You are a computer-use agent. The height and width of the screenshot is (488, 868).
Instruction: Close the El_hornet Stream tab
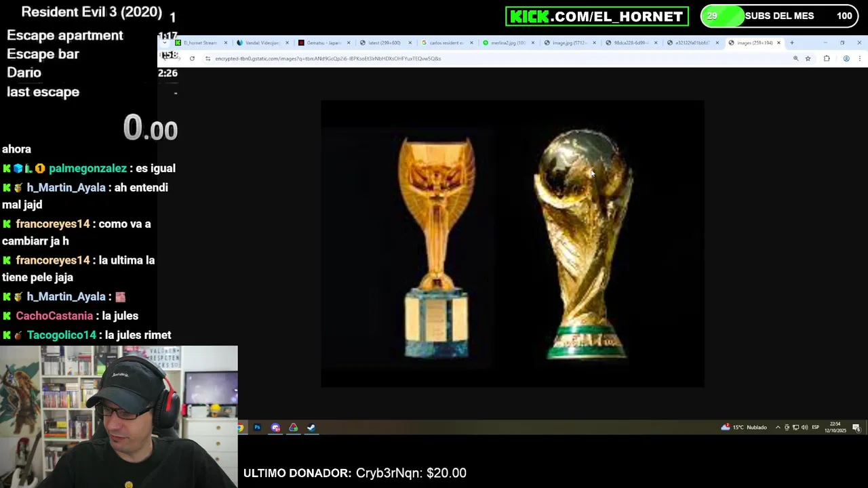(x=225, y=43)
